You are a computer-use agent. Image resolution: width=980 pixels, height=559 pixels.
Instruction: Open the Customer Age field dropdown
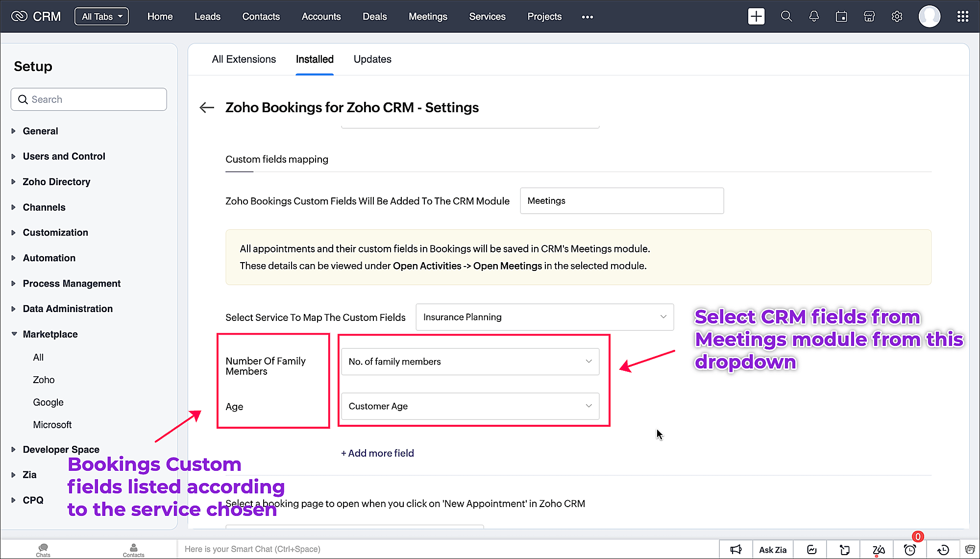(x=470, y=406)
